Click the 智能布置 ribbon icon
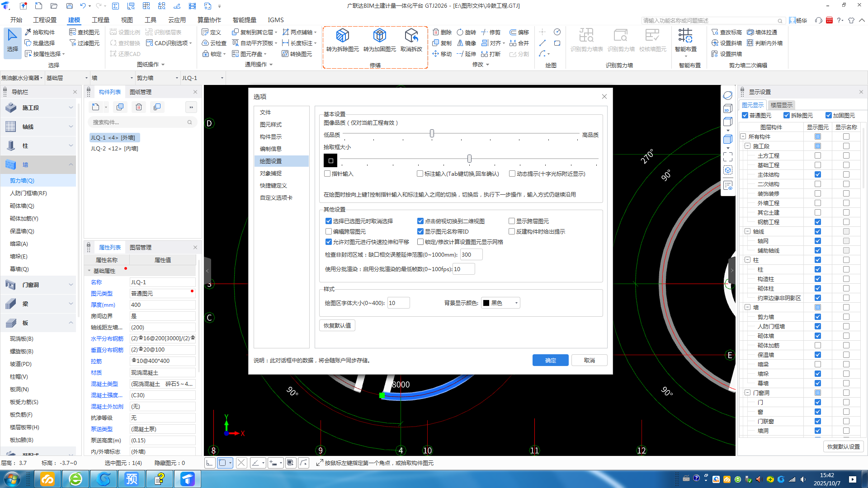This screenshot has width=868, height=488. coord(685,36)
